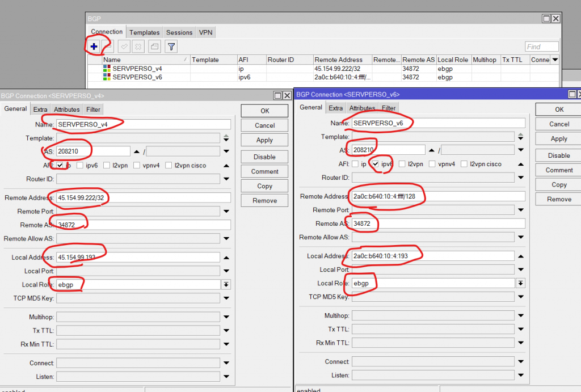
Task: Open the Sessions tab in BGP window
Action: click(x=179, y=32)
